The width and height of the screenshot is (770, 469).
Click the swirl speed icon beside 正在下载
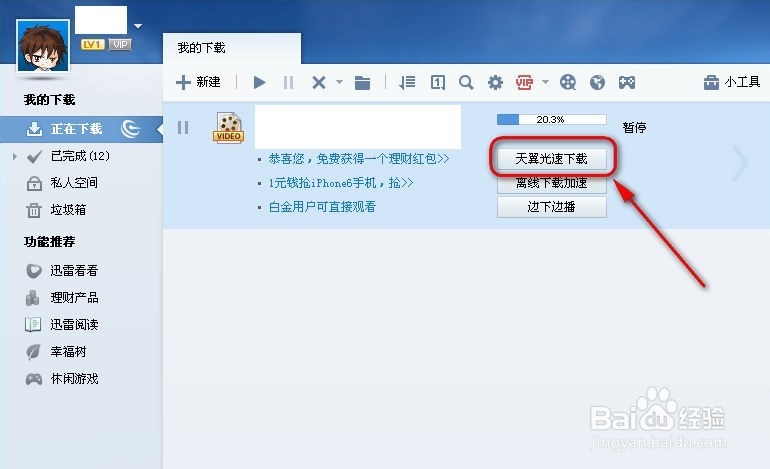[131, 129]
